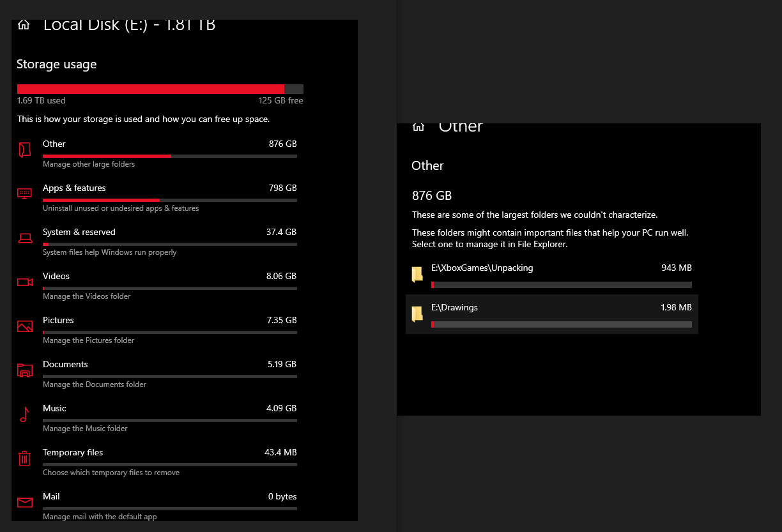This screenshot has width=782, height=532.
Task: Click the '1.69 TB used' text
Action: coord(42,101)
